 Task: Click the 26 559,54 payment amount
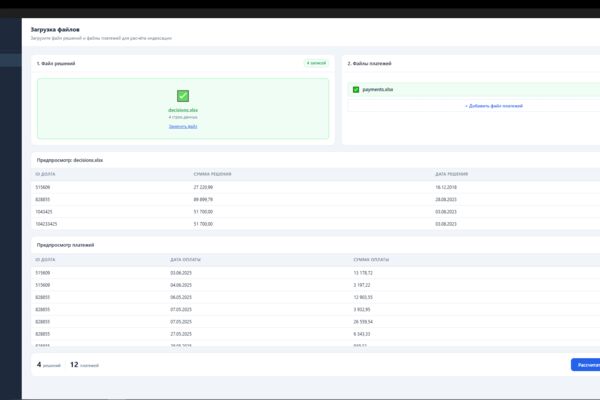point(363,322)
